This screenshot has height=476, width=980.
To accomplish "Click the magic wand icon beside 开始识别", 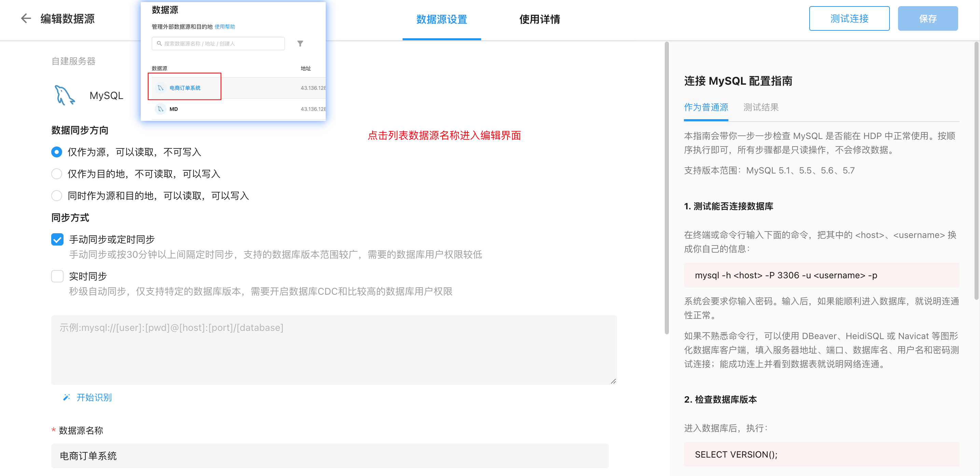I will point(66,397).
